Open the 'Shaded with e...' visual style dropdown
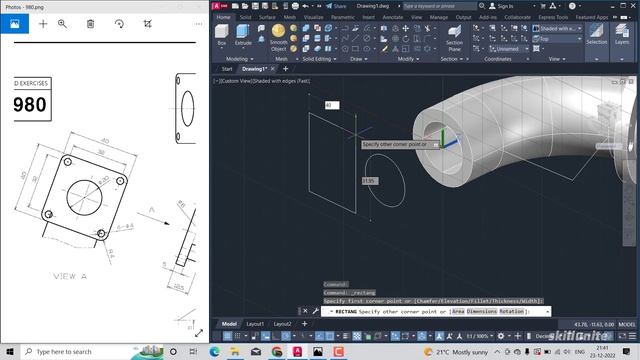Viewport: 640px width, 360px height. point(557,28)
